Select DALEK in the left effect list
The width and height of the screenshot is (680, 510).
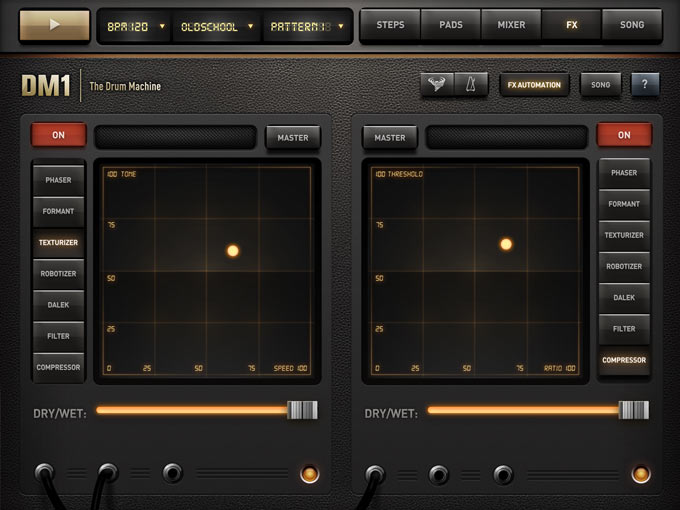click(59, 305)
